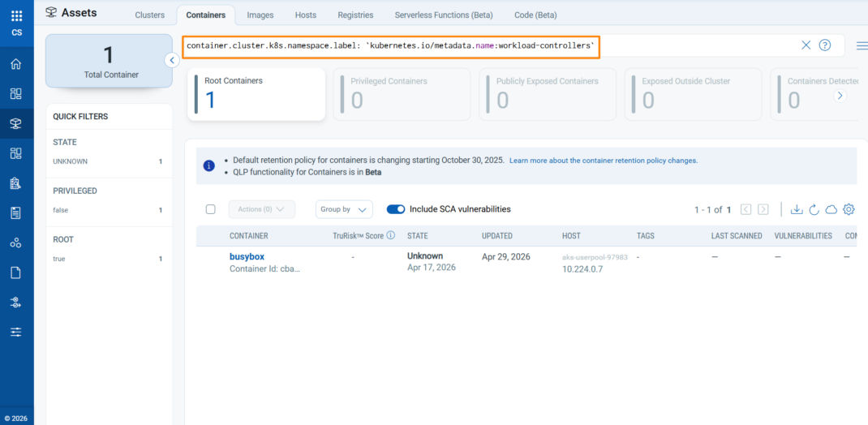
Task: Select the Exposed Outside Cluster card
Action: [x=693, y=94]
